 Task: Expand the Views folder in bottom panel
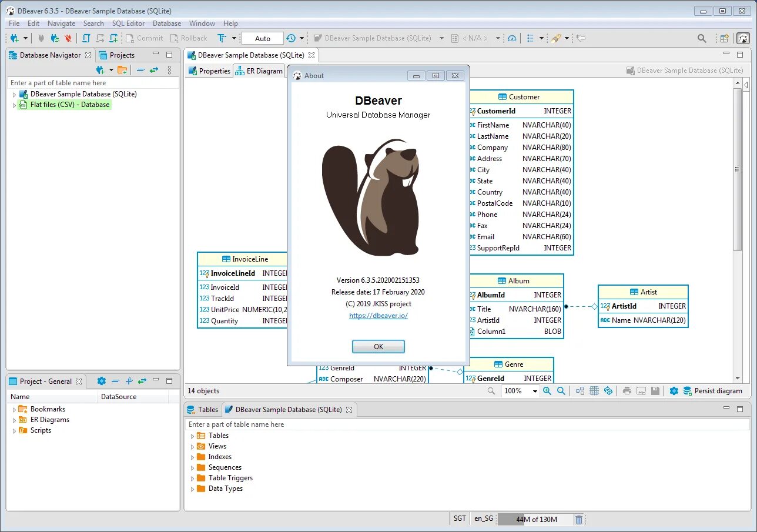(192, 447)
